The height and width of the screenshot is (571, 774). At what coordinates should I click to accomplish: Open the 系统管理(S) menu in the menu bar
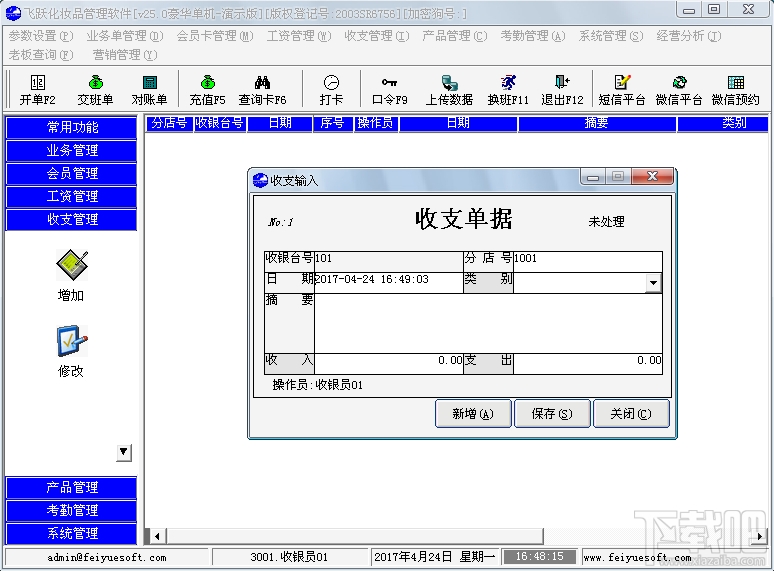pos(611,36)
